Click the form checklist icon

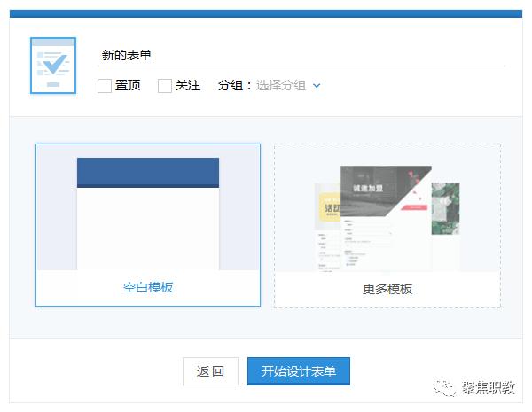(53, 66)
